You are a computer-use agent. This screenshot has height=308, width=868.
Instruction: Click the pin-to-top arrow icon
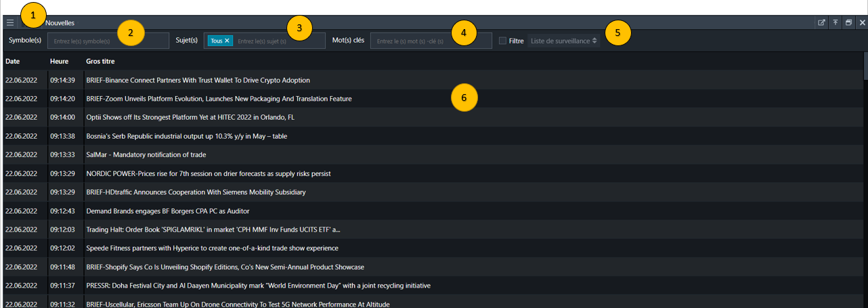coord(836,22)
